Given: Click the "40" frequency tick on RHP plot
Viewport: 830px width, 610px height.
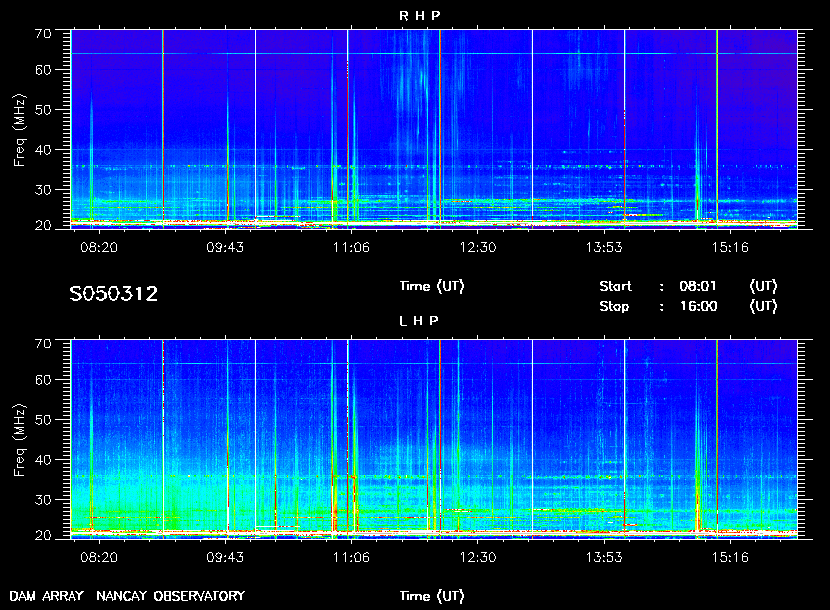Looking at the screenshot, I should 43,150.
